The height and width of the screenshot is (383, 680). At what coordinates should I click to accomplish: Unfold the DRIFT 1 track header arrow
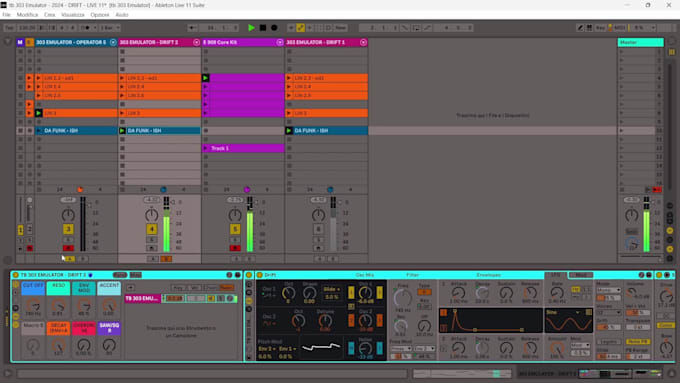363,43
